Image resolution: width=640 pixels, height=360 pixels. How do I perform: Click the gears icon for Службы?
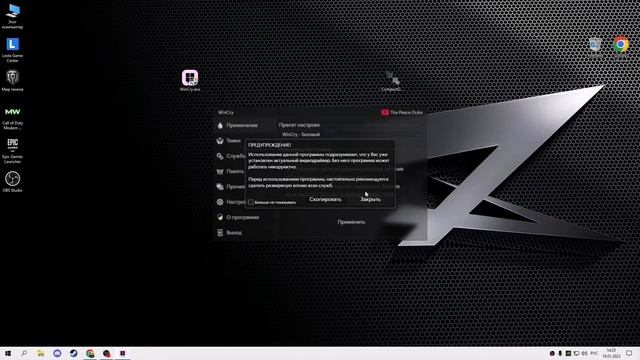coord(220,156)
